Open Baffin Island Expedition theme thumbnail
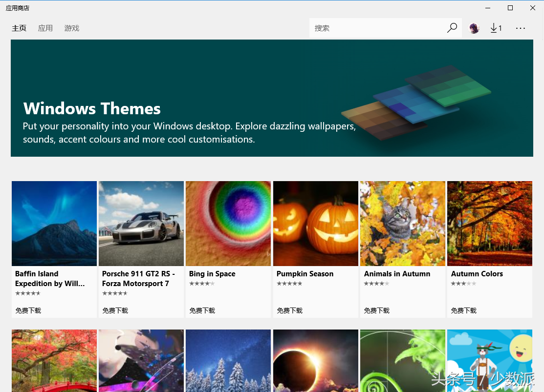Viewport: 544px width, 392px height. point(54,224)
